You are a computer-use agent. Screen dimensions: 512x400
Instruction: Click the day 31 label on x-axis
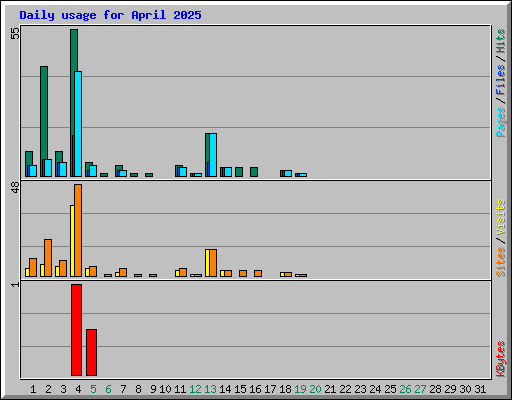tap(480, 389)
